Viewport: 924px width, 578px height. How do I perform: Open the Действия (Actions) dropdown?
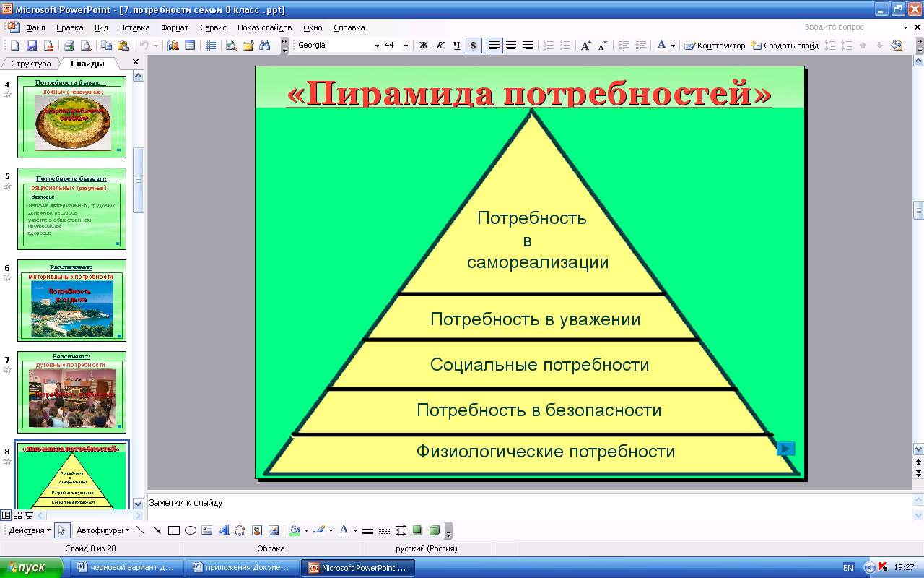pyautogui.click(x=30, y=530)
